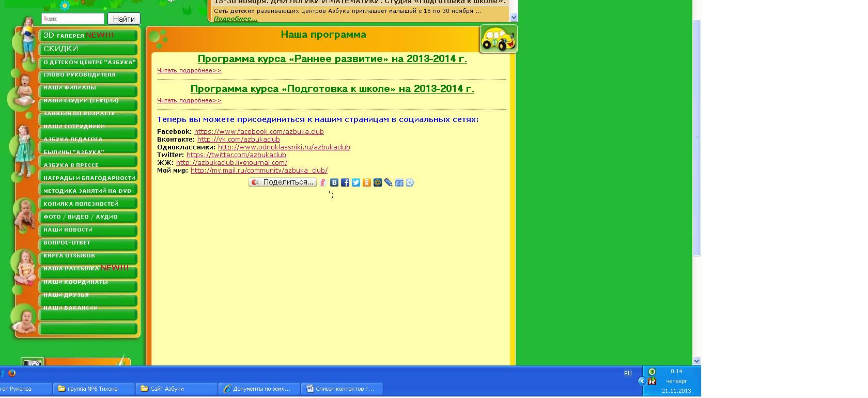Viewport: 868px width, 398px height.
Task: Focus the Yandex search input field
Action: pos(73,19)
